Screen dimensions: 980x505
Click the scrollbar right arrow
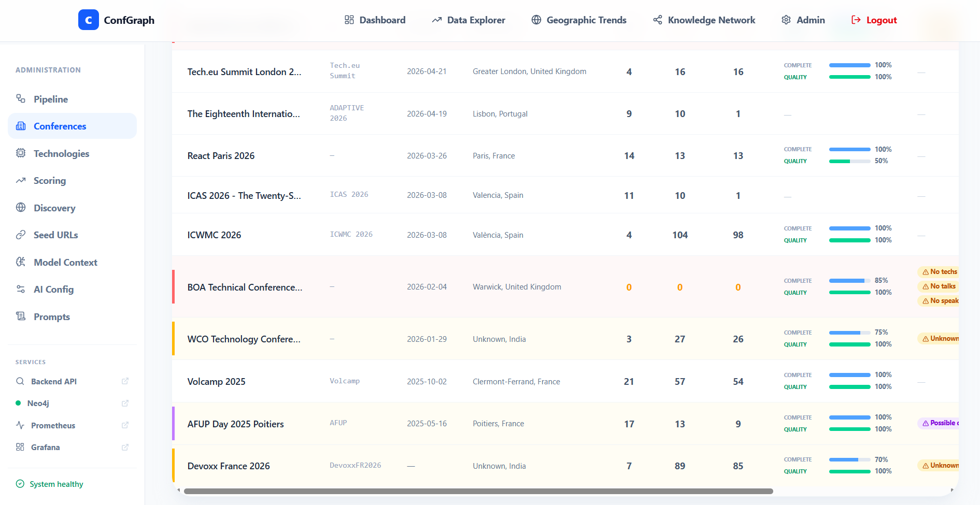952,490
